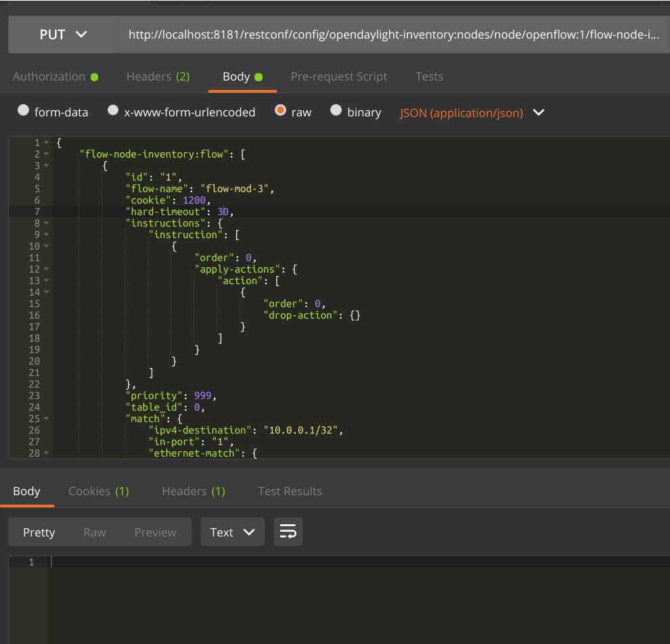Viewport: 670px width, 644px height.
Task: Open the response Headers (1) tab
Action: (x=194, y=492)
